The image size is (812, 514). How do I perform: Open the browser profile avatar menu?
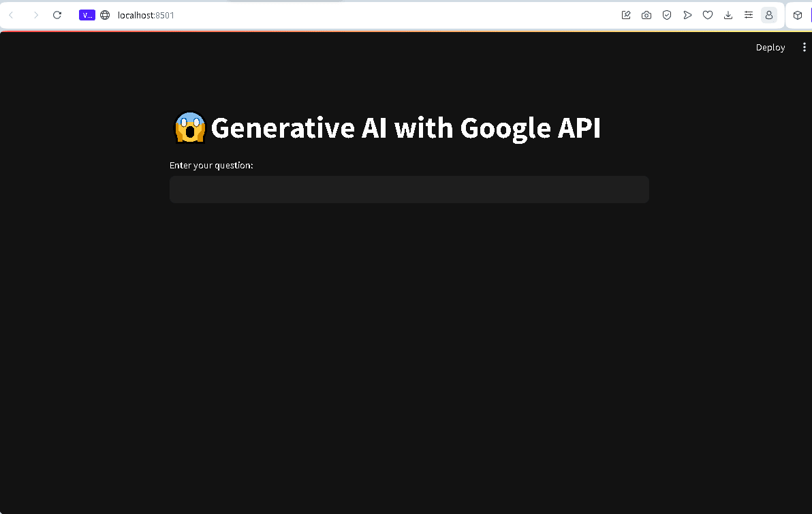(x=768, y=14)
